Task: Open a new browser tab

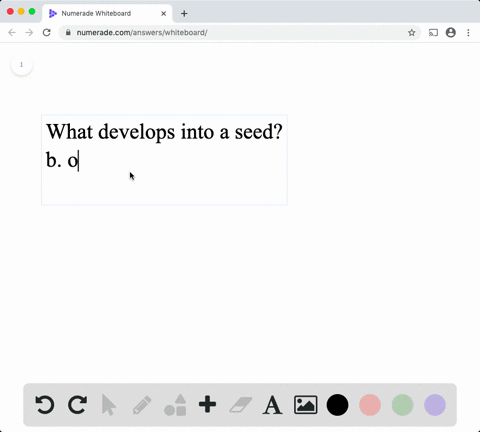Action: (184, 13)
